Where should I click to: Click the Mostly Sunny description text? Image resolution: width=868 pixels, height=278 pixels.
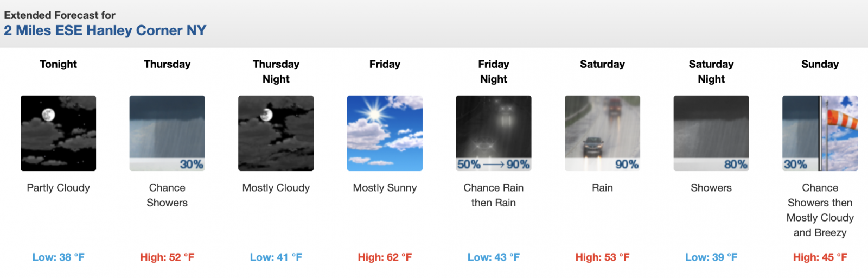385,188
